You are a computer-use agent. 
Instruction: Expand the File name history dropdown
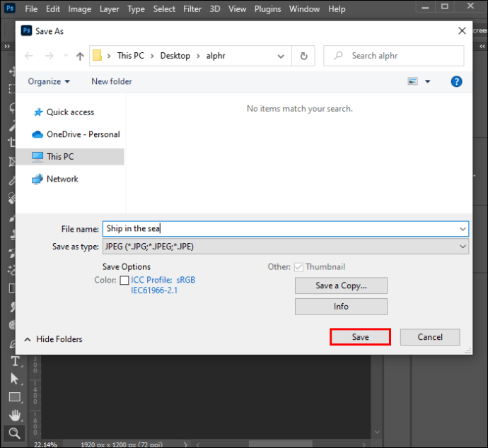(463, 229)
